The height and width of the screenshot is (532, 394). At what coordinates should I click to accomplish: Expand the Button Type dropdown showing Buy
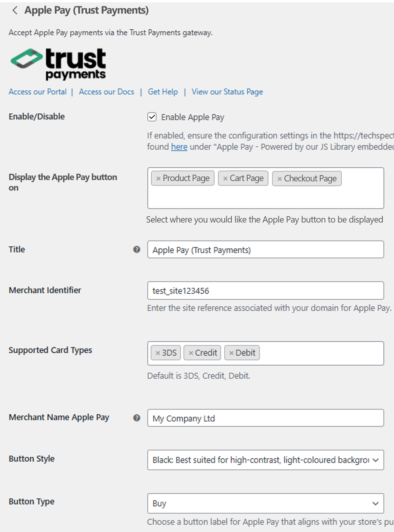coord(265,503)
